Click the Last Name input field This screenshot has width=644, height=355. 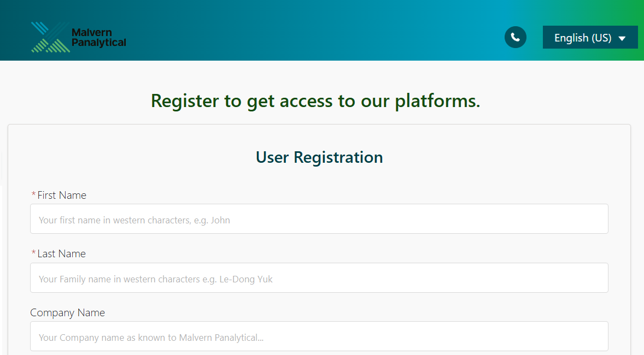click(x=319, y=278)
